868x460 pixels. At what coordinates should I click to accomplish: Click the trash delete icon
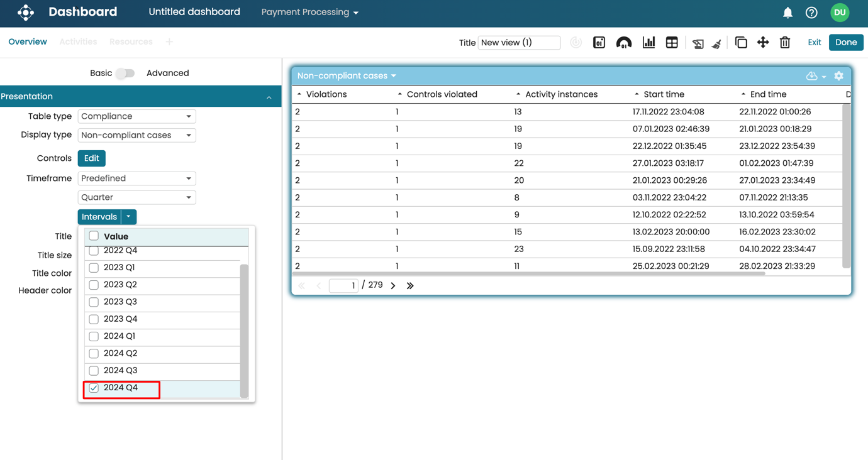coord(785,43)
